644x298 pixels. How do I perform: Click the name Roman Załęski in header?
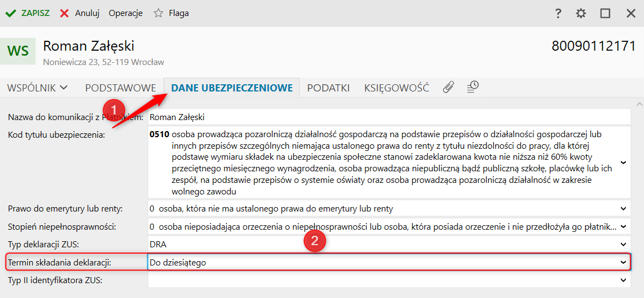[x=88, y=46]
